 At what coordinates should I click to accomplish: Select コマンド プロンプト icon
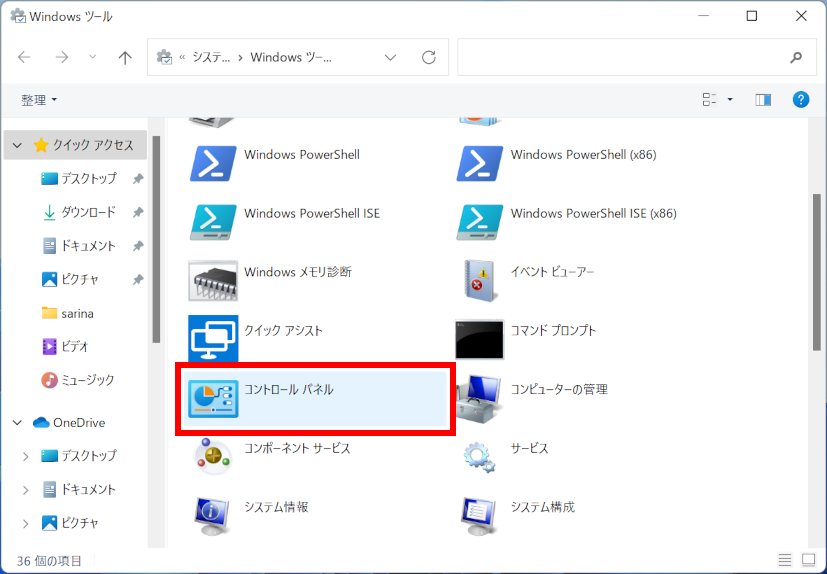click(479, 339)
